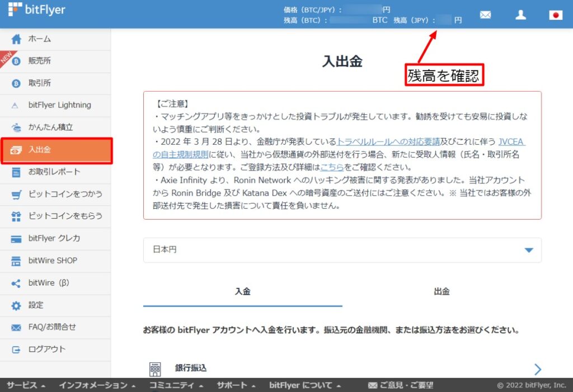
Task: Click the 残高 (BTC) label in header
Action: pyautogui.click(x=305, y=21)
